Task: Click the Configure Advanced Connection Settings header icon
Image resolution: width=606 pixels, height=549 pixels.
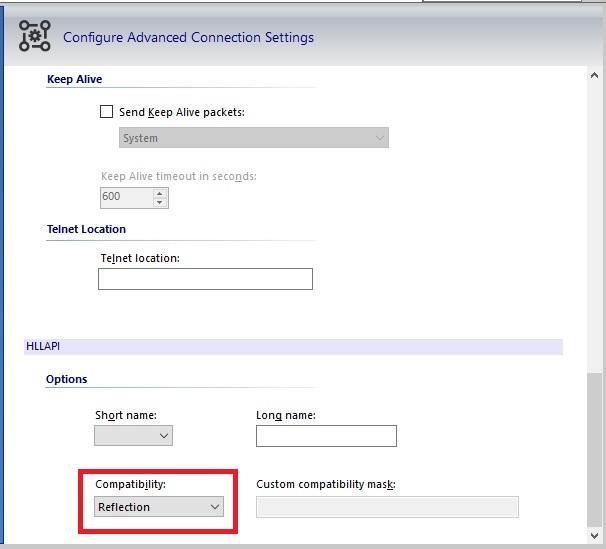Action: pos(35,37)
